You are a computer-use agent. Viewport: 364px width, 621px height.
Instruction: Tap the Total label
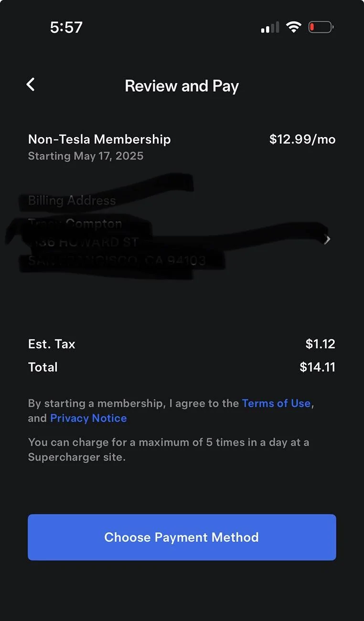coord(43,367)
